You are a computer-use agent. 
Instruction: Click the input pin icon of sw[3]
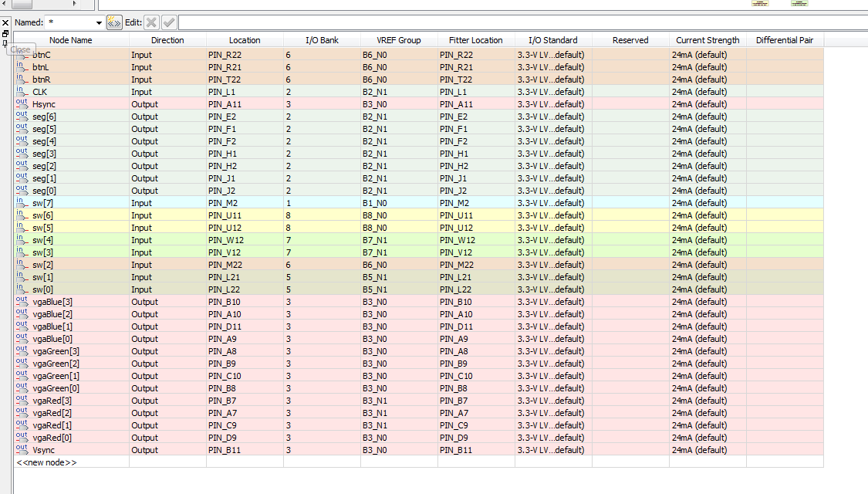22,252
